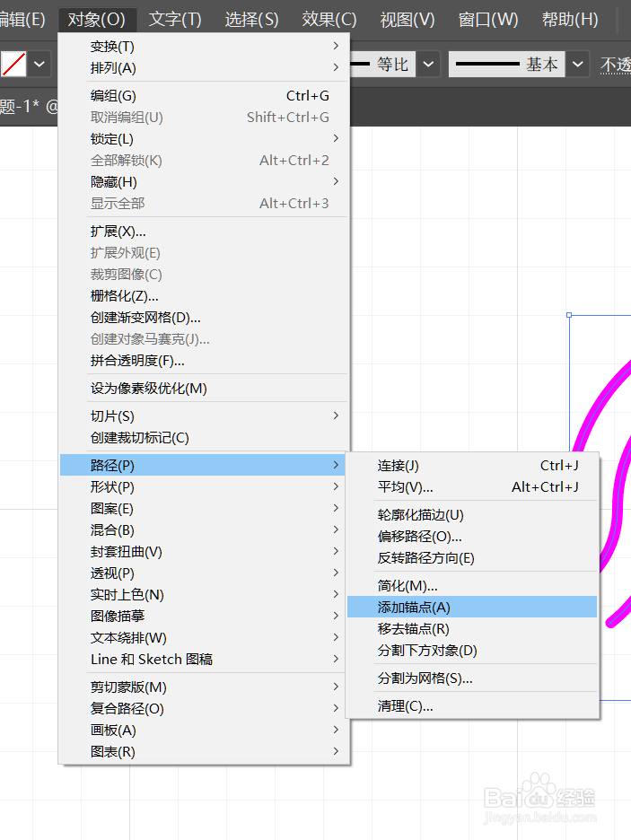Open the 编辑(E) menu
This screenshot has width=631, height=840.
click(x=22, y=20)
